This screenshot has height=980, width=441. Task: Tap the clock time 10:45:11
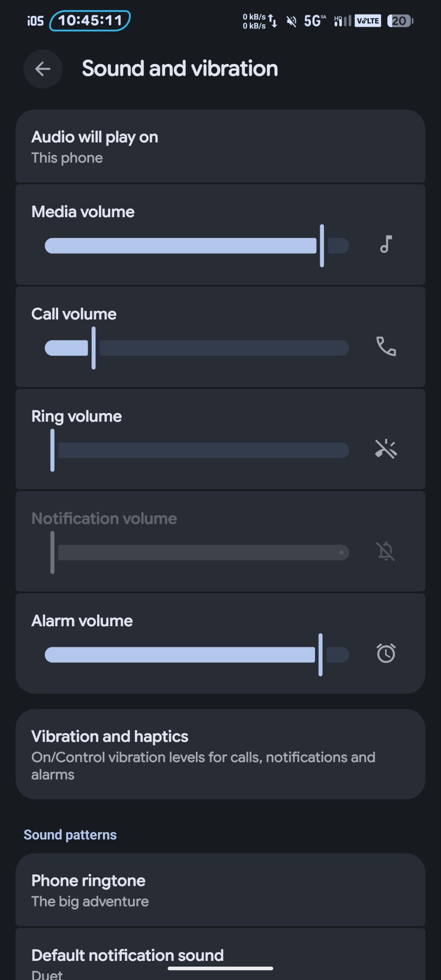point(90,21)
